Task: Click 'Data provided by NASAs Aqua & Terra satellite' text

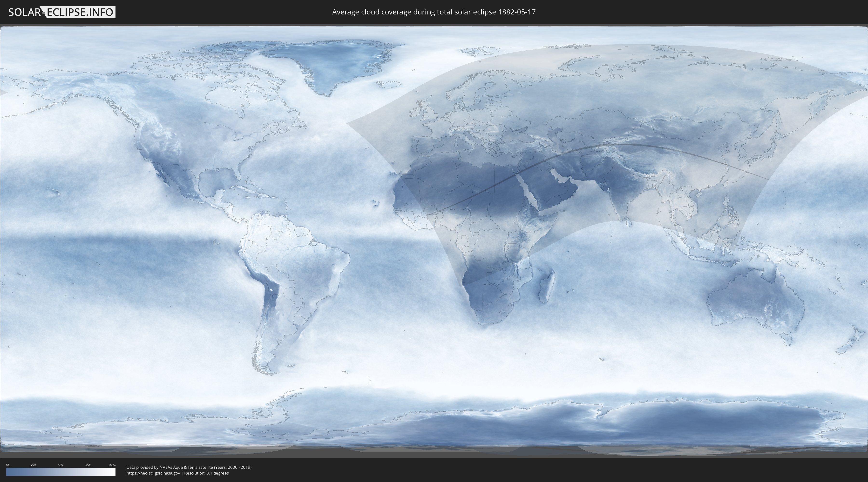Action: point(170,467)
